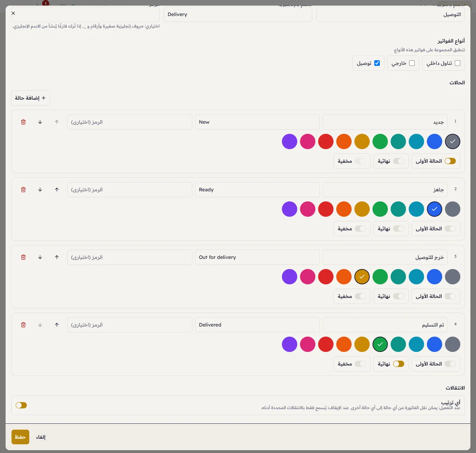Viewport: 476px width, 453px height.
Task: Uncheck the 'توصيل' invoice type
Action: tap(377, 63)
